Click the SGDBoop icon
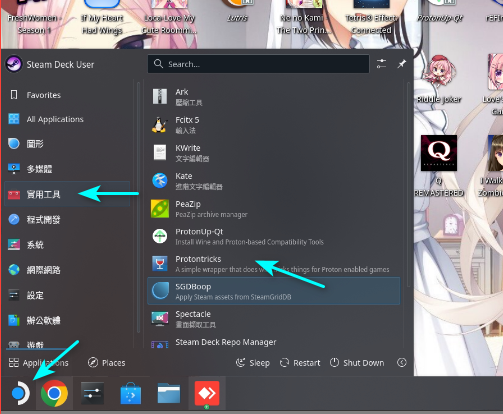 [160, 291]
